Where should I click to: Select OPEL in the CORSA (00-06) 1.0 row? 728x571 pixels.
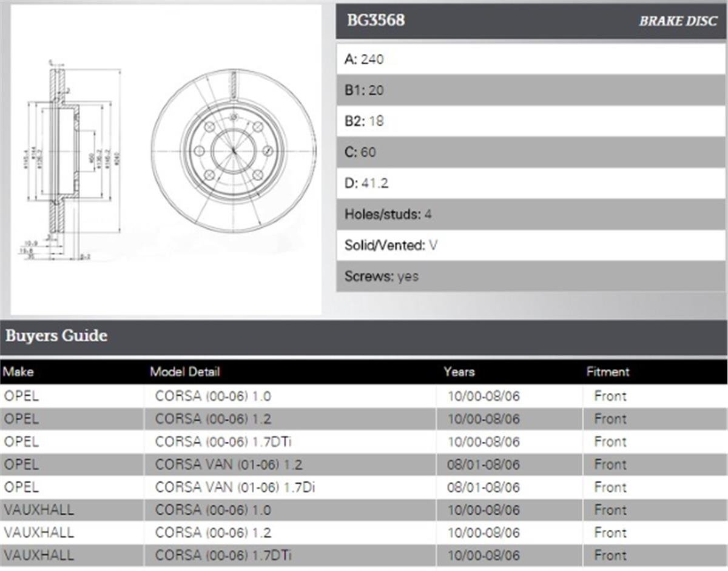coord(21,396)
